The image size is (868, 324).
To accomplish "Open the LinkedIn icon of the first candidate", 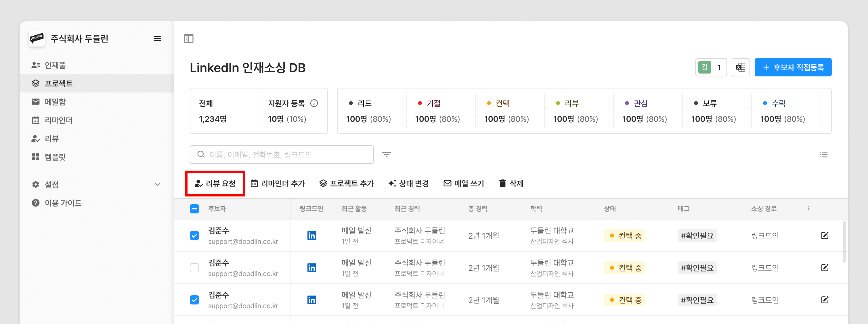I will point(311,236).
